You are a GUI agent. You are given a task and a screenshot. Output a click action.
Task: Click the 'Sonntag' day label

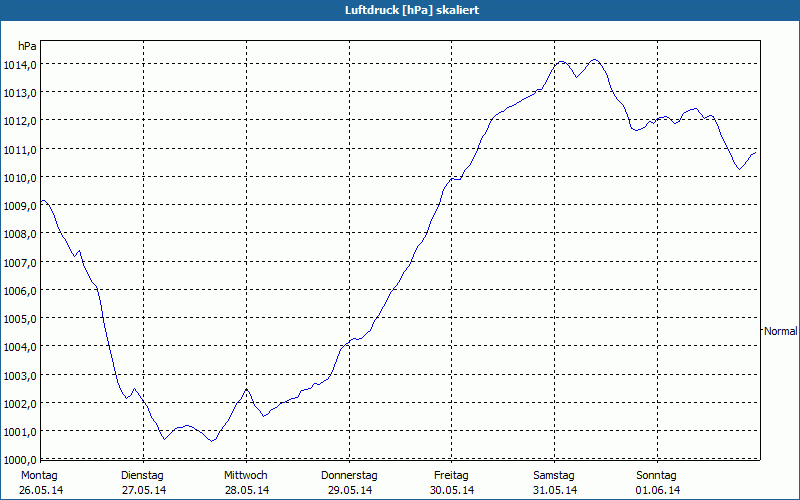(657, 476)
